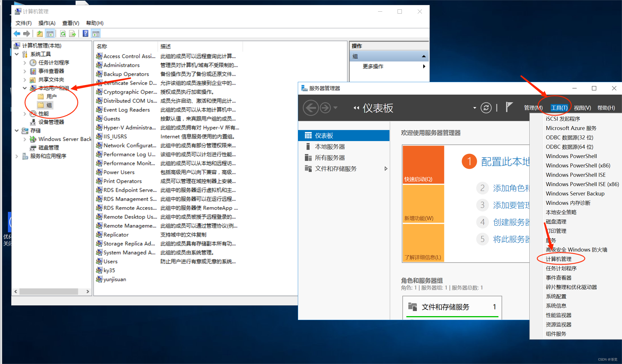
Task: Select 本地服务器 in the Server Manager sidebar
Action: point(330,147)
